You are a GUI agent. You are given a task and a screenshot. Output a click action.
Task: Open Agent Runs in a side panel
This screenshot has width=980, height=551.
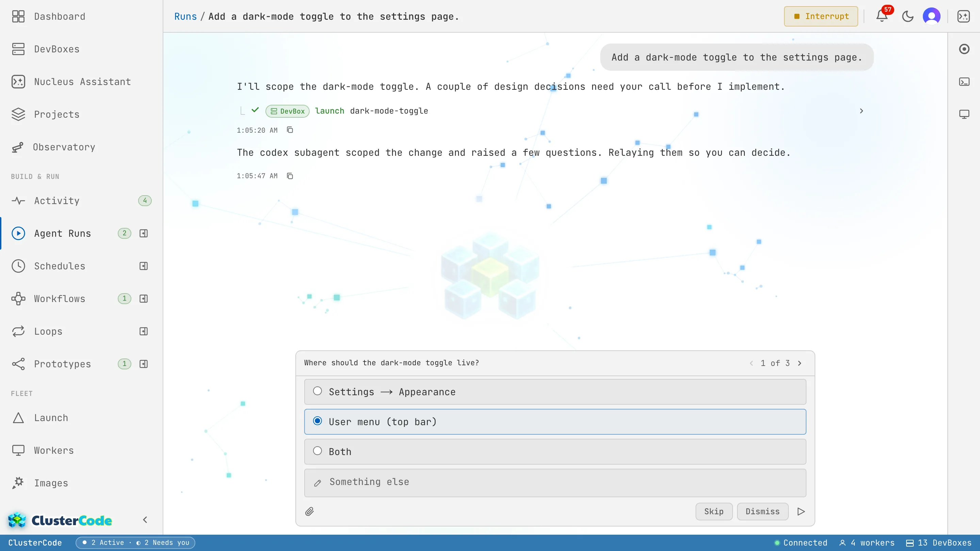tap(143, 233)
